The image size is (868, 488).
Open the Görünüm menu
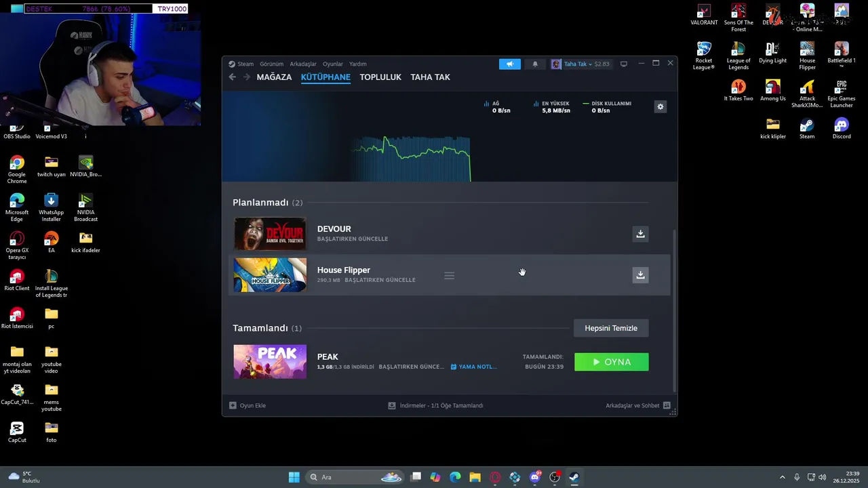[272, 64]
